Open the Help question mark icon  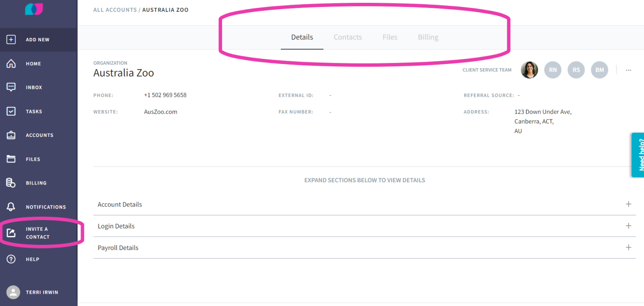click(x=11, y=259)
